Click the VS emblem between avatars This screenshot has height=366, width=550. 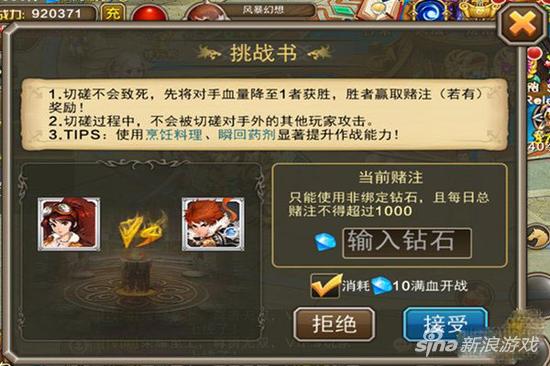click(x=142, y=229)
